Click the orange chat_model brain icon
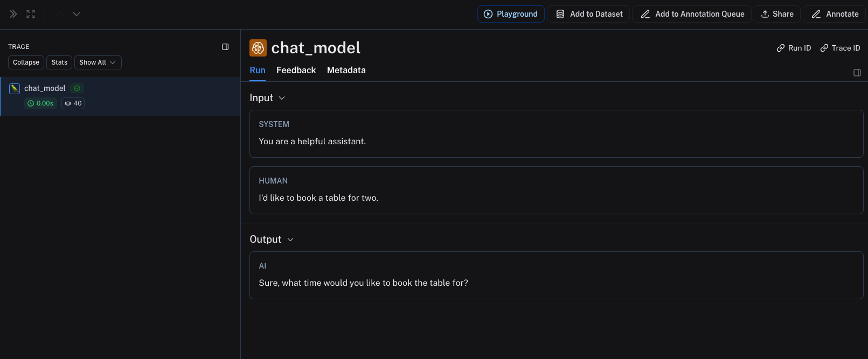 (x=258, y=48)
